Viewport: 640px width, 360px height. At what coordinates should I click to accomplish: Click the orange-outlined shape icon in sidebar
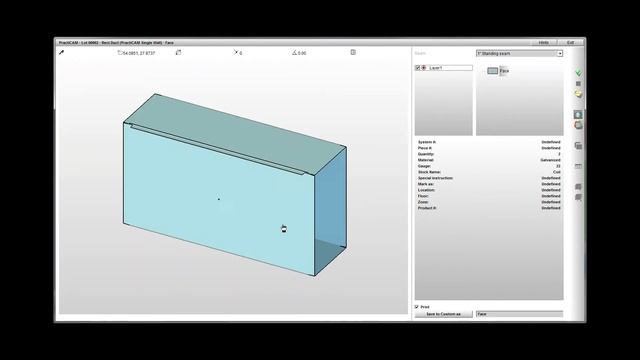(x=578, y=125)
